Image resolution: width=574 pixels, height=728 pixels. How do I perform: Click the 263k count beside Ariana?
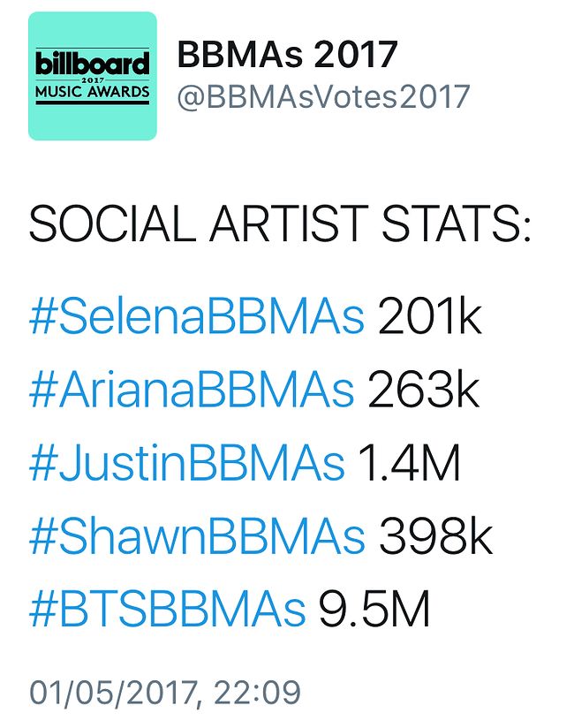(x=423, y=391)
